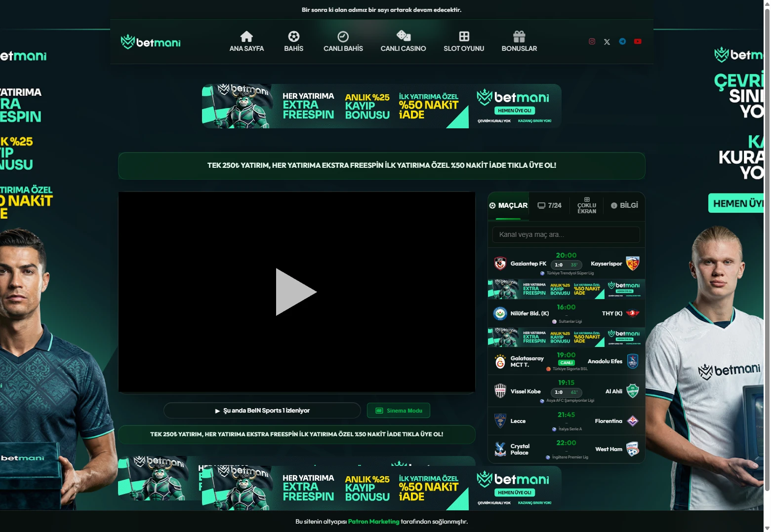Click the Al Ahli team crest
Screen dimensions: 771x532
tap(633, 391)
